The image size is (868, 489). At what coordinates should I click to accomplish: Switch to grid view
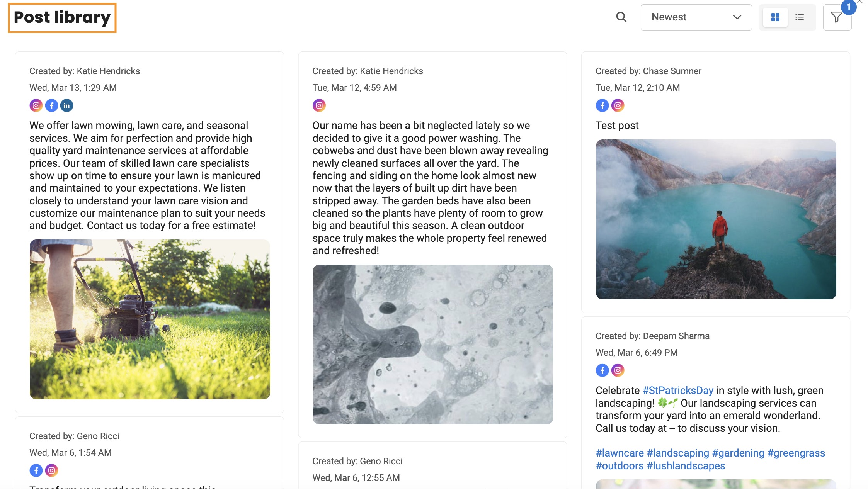(x=776, y=17)
